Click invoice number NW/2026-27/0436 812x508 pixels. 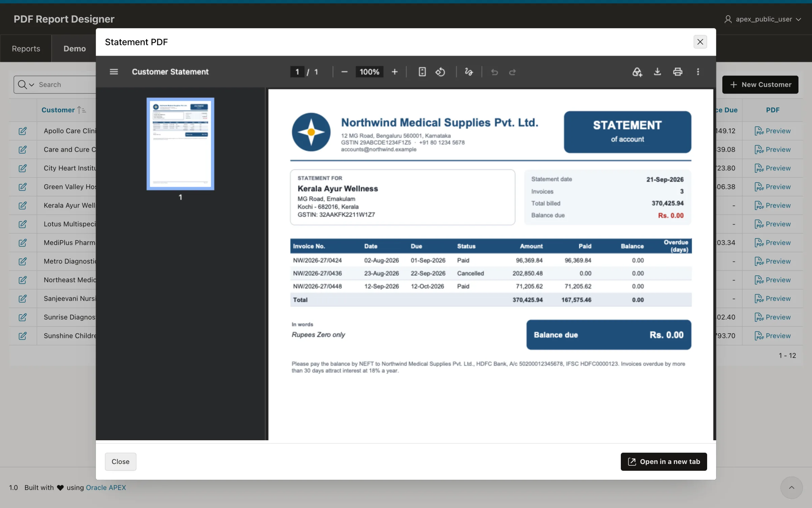point(317,273)
